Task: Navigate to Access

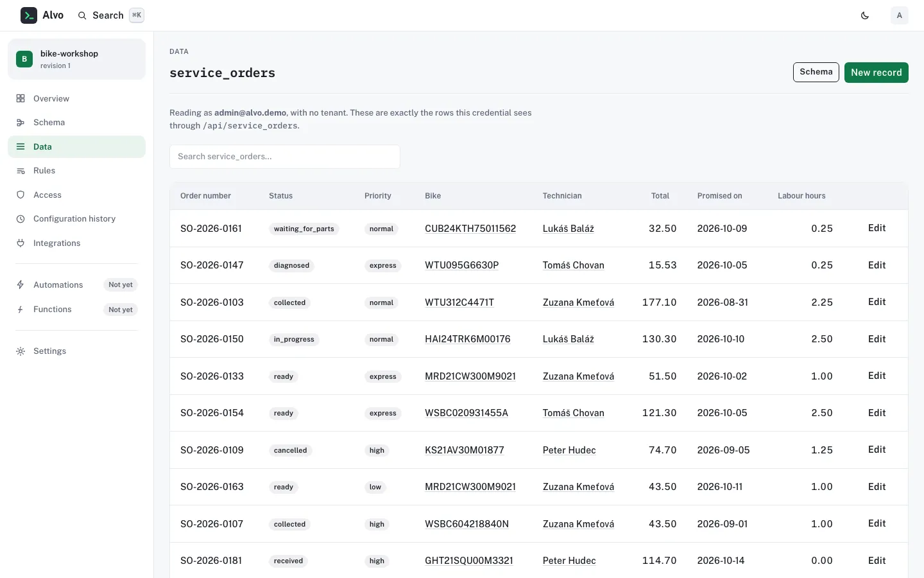Action: 76,195
